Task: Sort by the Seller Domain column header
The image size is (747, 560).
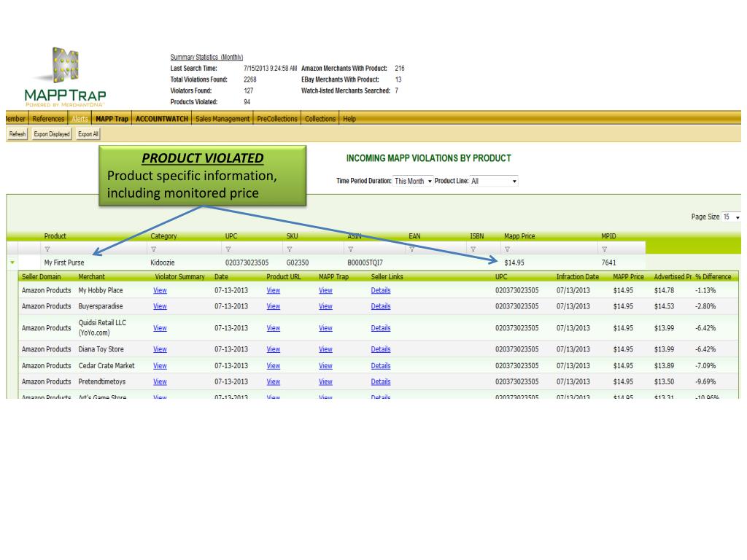Action: pos(42,276)
